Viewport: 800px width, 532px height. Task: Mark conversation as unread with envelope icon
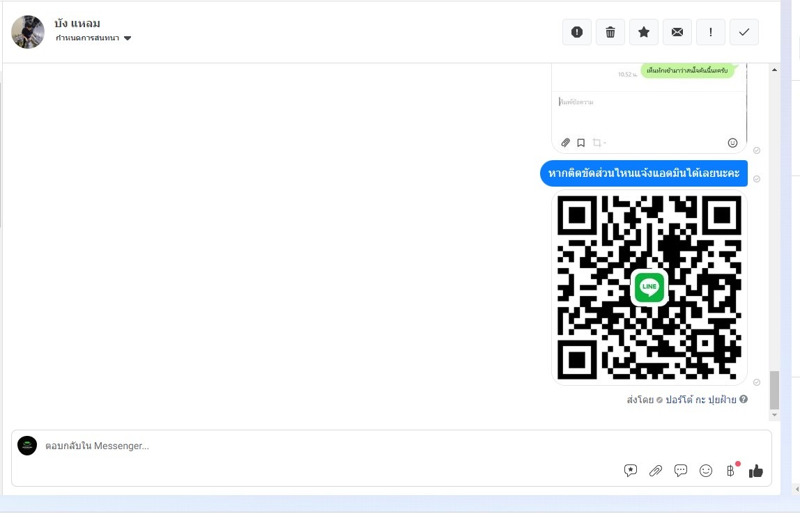[677, 32]
